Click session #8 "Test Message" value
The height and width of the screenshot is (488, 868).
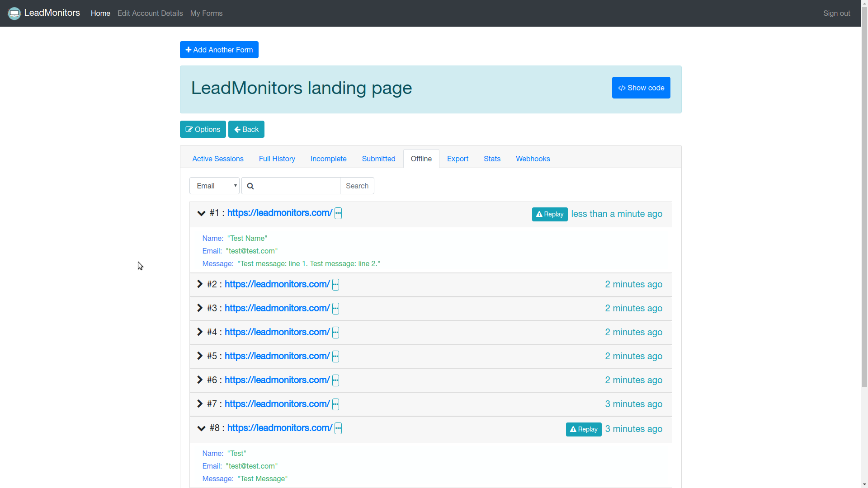(x=263, y=479)
